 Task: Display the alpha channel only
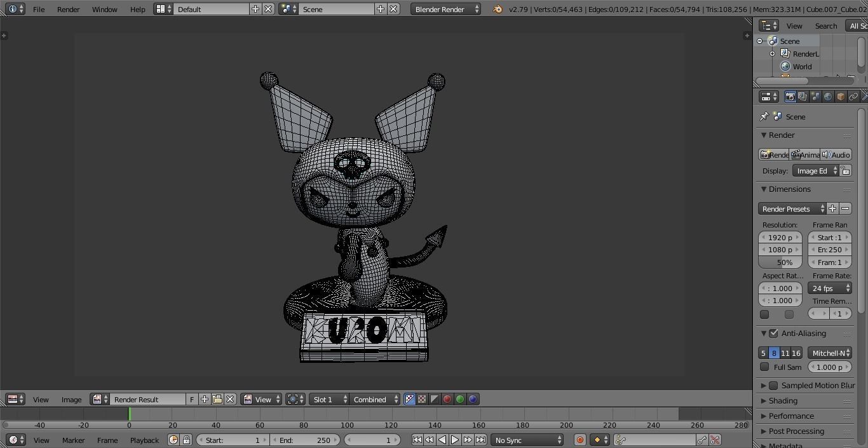pos(435,399)
